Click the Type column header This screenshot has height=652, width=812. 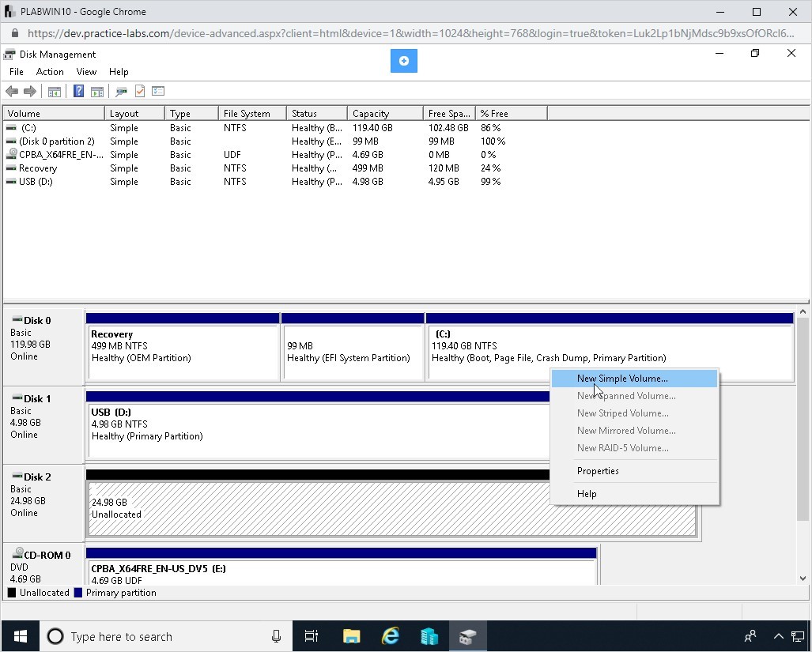[191, 113]
